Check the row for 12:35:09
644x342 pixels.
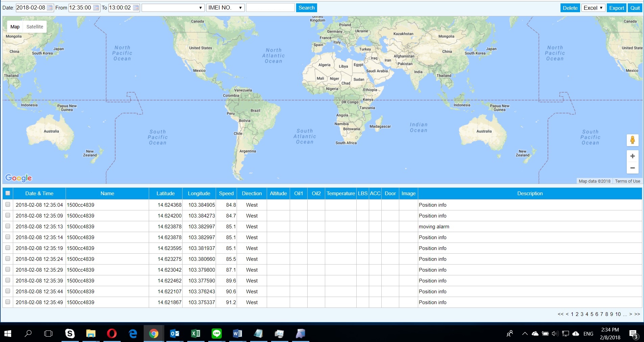click(x=8, y=215)
